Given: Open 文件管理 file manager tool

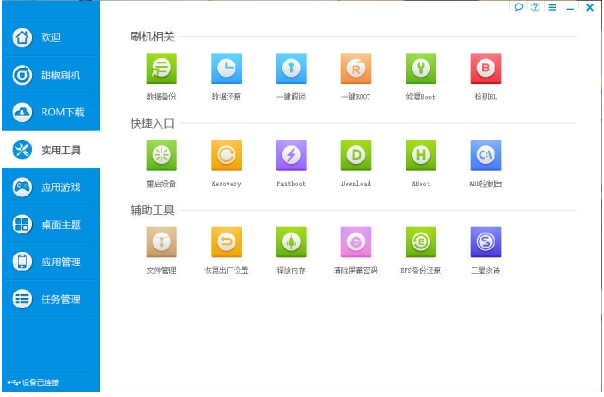Looking at the screenshot, I should pos(161,242).
